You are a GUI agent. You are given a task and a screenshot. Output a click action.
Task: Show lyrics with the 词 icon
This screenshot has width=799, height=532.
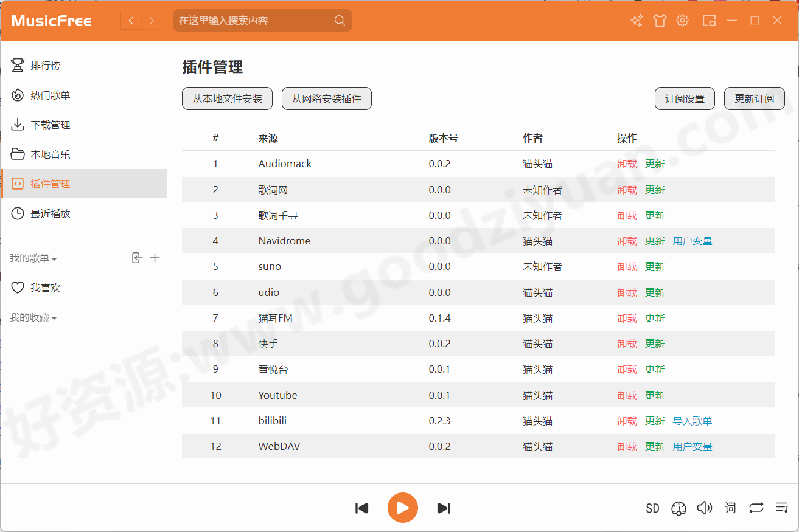[x=730, y=508]
